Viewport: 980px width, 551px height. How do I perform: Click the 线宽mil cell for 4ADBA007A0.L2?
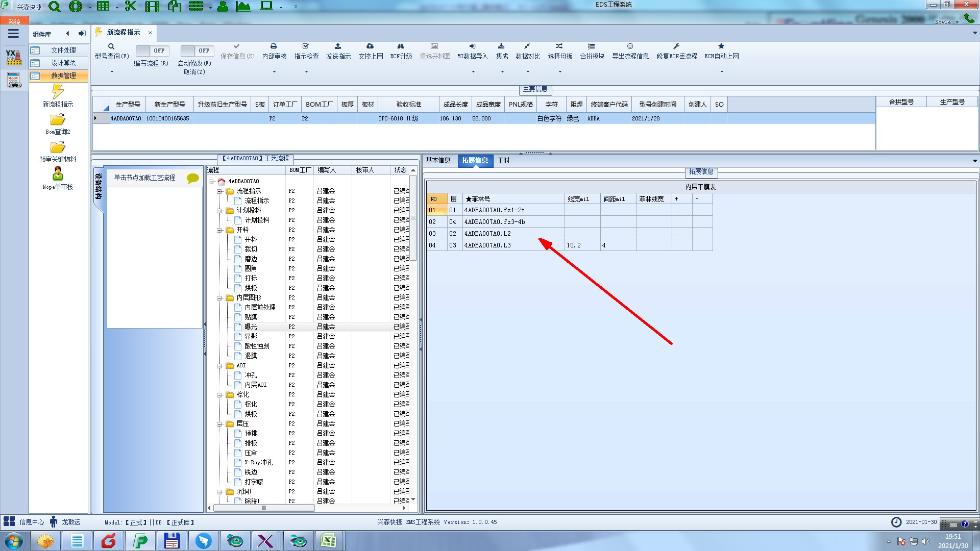pyautogui.click(x=582, y=234)
